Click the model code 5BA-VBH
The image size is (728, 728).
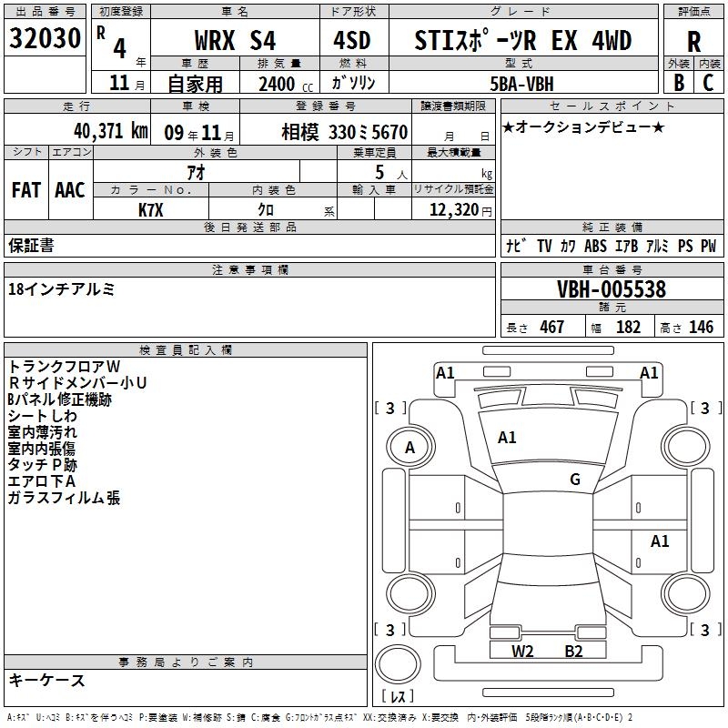(521, 84)
